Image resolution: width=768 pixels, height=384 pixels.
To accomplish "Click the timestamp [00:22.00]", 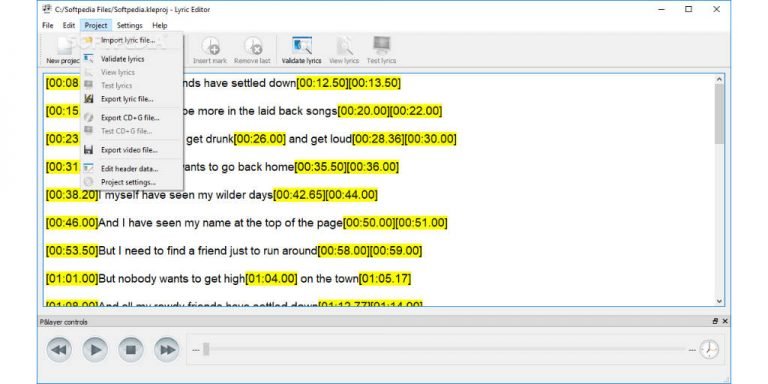I will pos(416,111).
